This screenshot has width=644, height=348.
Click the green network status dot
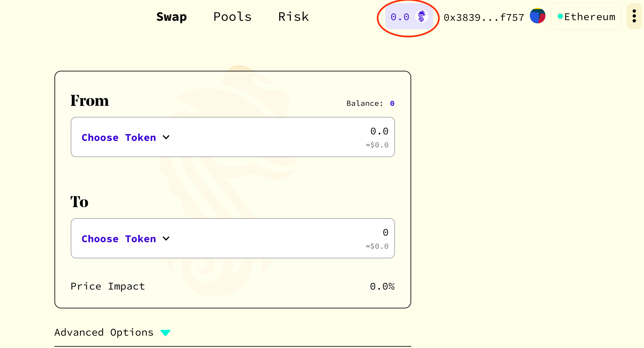click(560, 16)
